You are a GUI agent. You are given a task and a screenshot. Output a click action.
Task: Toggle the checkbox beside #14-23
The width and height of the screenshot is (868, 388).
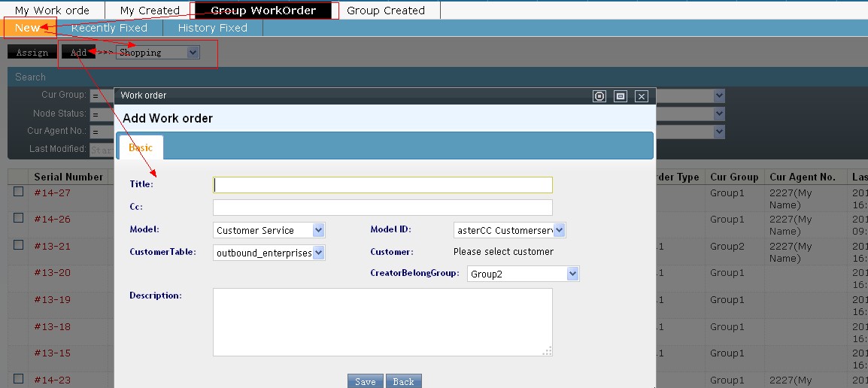19,379
